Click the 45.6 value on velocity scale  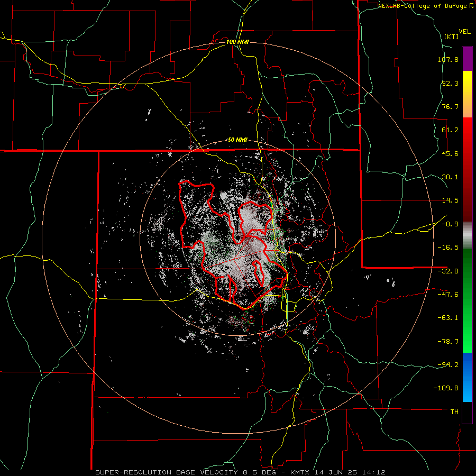[x=450, y=153]
